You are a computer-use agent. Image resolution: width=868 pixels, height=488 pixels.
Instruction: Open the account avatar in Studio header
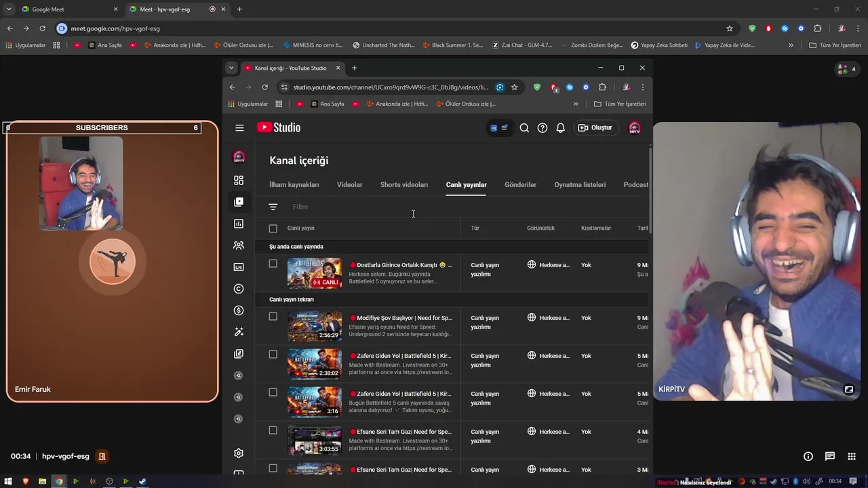634,127
